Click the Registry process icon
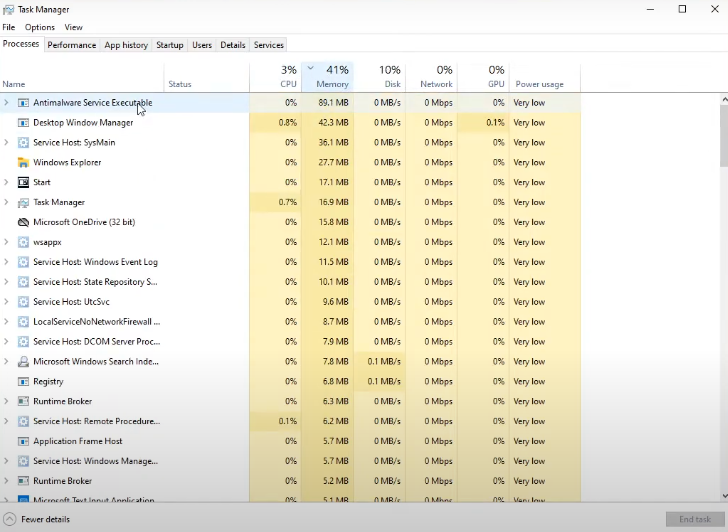Screen dimensions: 728x532 [x=23, y=382]
